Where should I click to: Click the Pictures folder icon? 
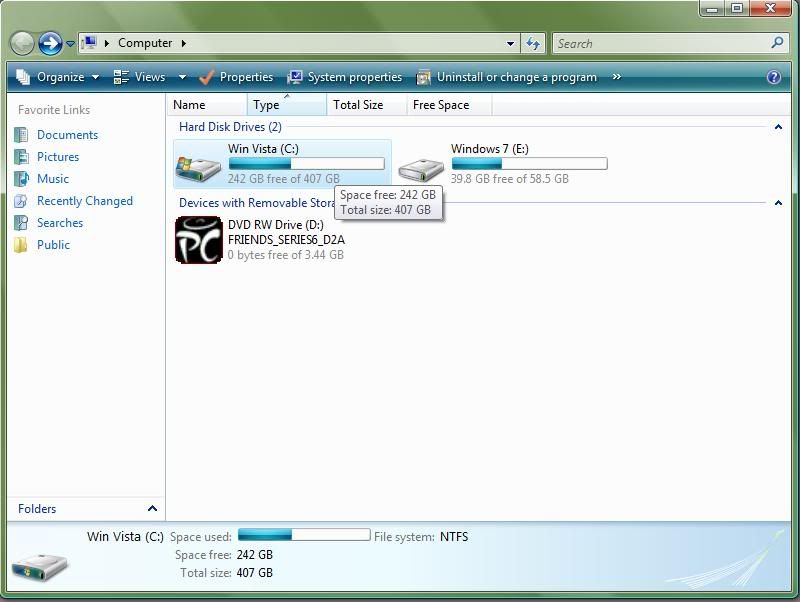21,157
